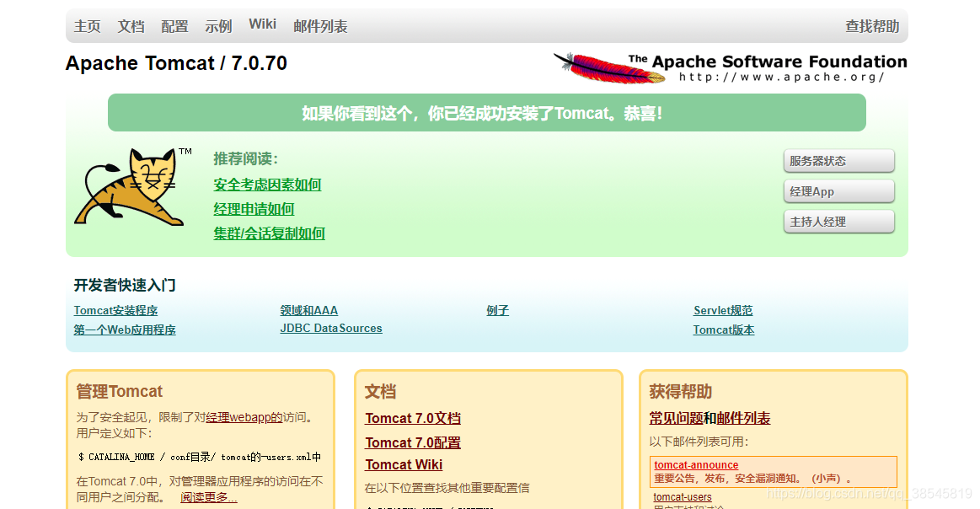Click the Tomcat cat mascot image

pos(132,186)
